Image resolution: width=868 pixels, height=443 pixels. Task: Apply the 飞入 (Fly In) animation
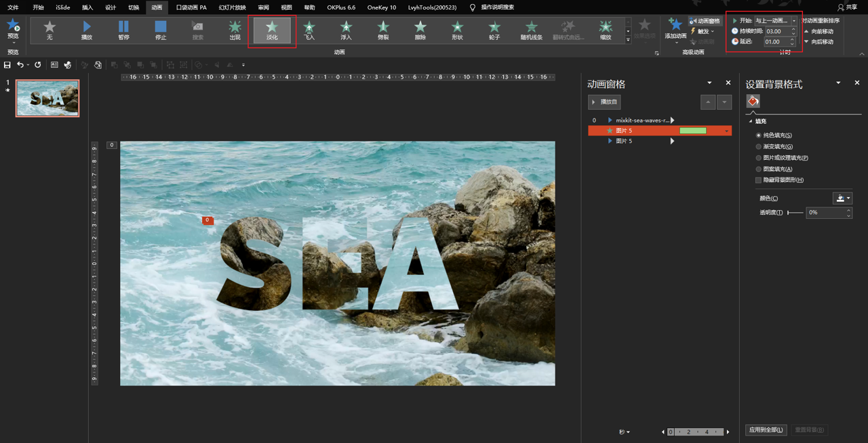point(309,30)
